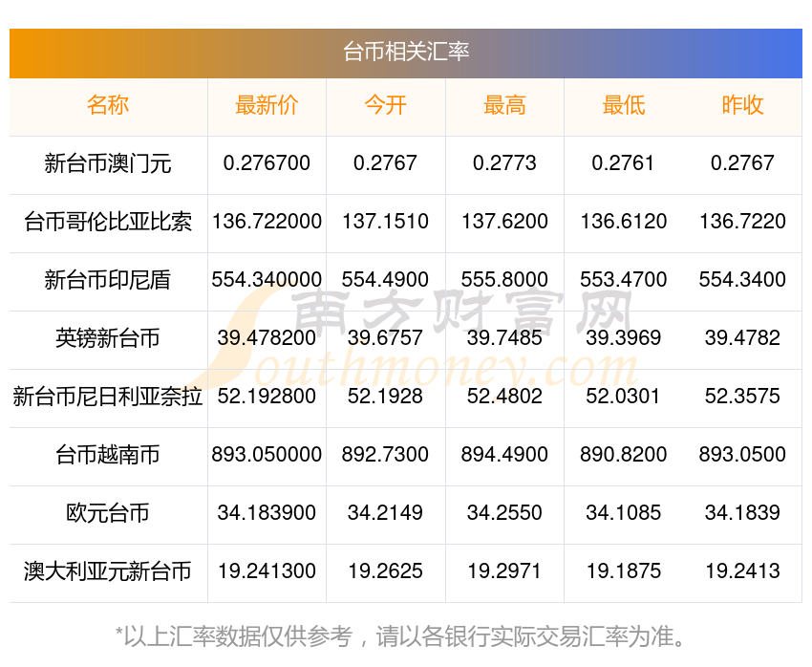Click the disclaimer text below the table
This screenshot has height=667, width=812.
tap(399, 636)
